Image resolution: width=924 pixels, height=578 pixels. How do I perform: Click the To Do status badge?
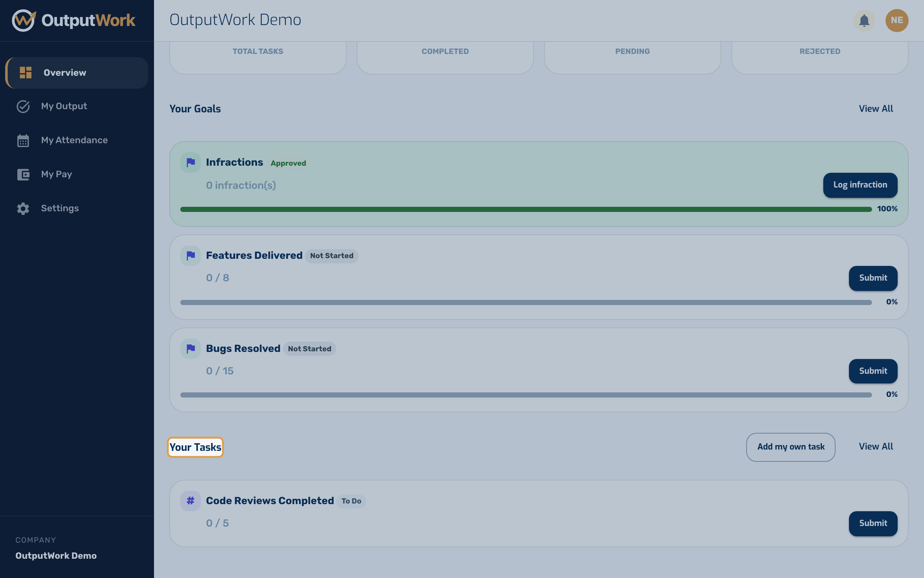351,501
